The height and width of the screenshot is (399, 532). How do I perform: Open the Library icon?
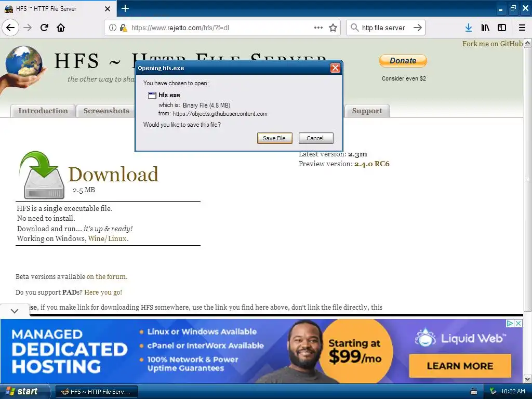coord(485,28)
